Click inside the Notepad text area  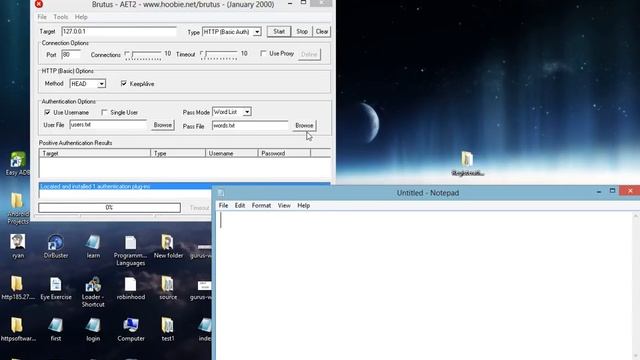point(424,285)
